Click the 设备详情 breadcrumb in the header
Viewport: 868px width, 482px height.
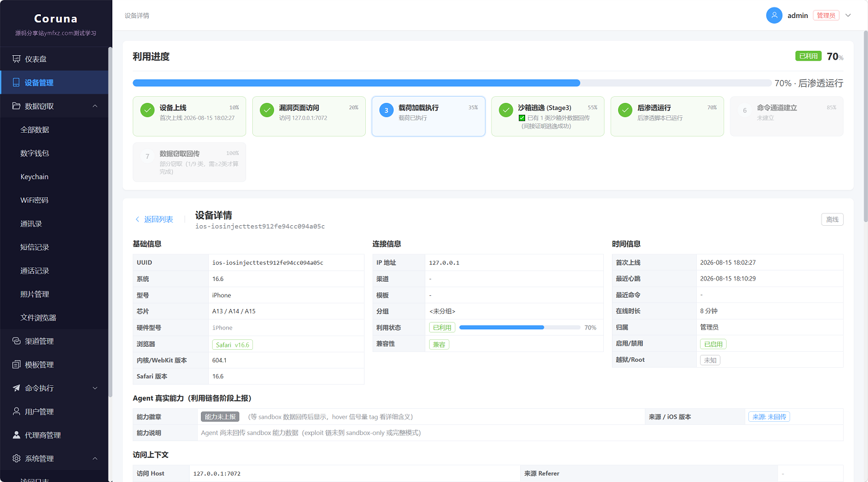tap(137, 16)
